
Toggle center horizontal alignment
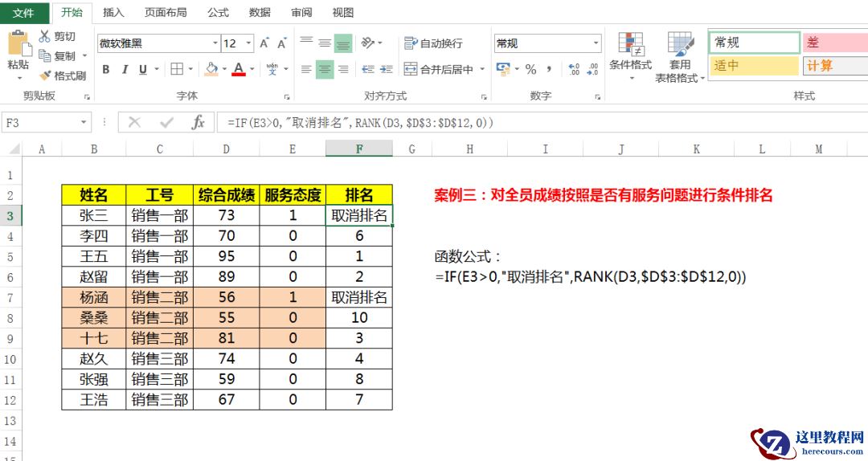pos(325,69)
